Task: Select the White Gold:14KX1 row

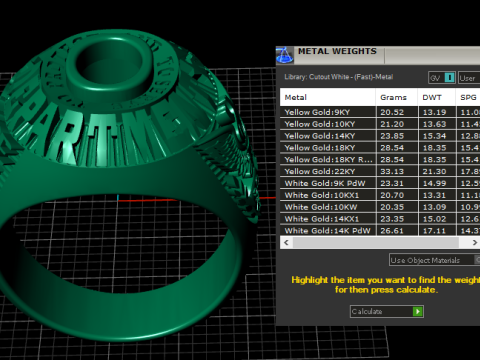Action: tap(380, 219)
